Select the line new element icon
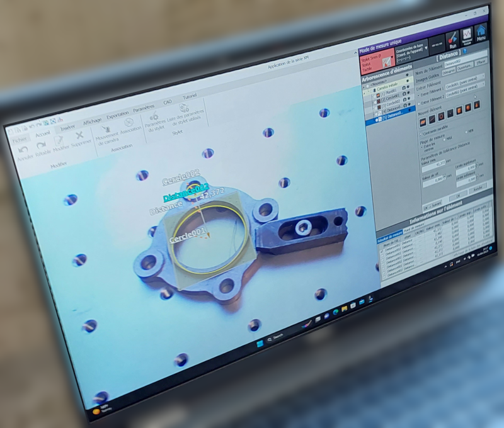Screen dimensions: 504x428 click(432, 119)
